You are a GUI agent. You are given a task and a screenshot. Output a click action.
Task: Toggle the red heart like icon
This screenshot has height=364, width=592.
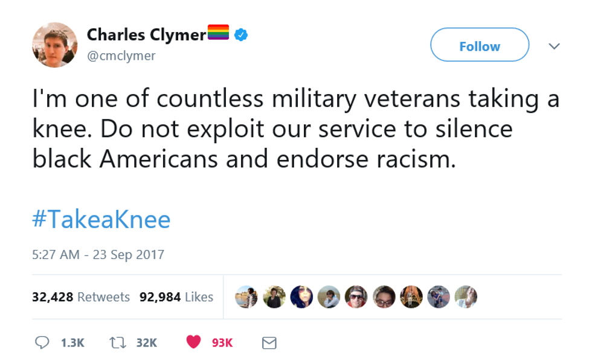coord(193,342)
